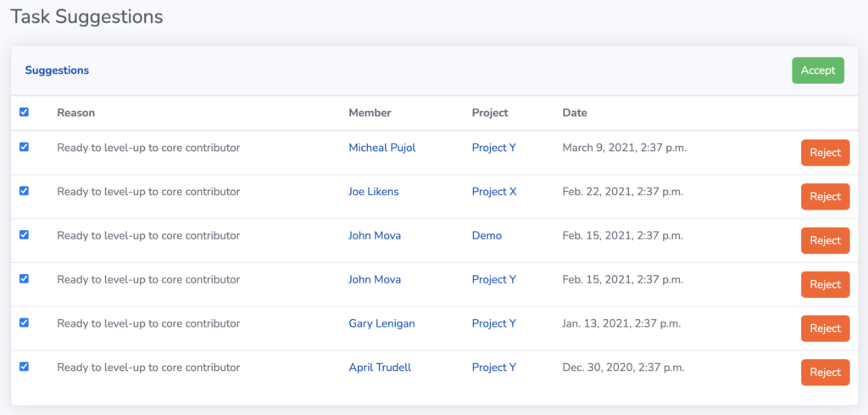The height and width of the screenshot is (415, 868).
Task: Deselect the John Mova Demo row checkbox
Action: (24, 235)
